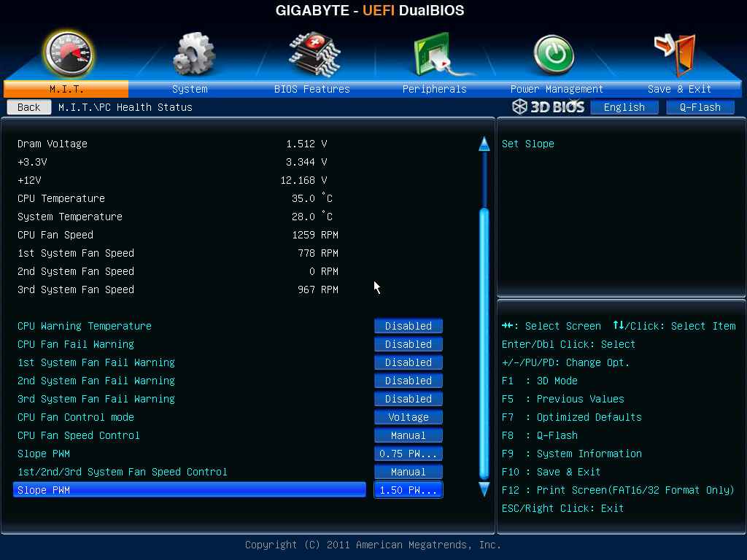Viewport: 747px width, 560px height.
Task: Click the CPU Temperature reading 35.0 °C
Action: tap(312, 198)
